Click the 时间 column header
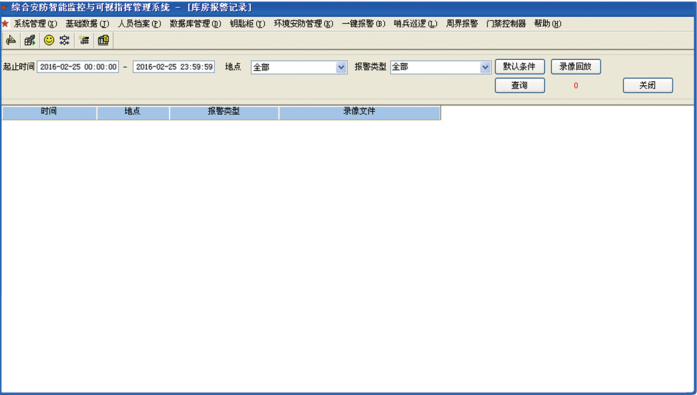The image size is (697, 395). (x=49, y=112)
